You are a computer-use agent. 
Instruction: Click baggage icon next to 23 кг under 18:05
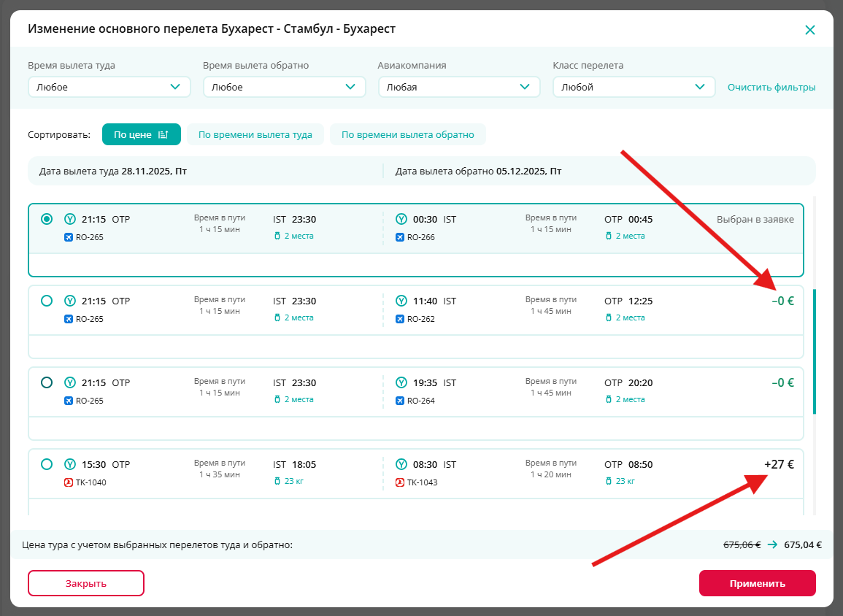click(277, 481)
